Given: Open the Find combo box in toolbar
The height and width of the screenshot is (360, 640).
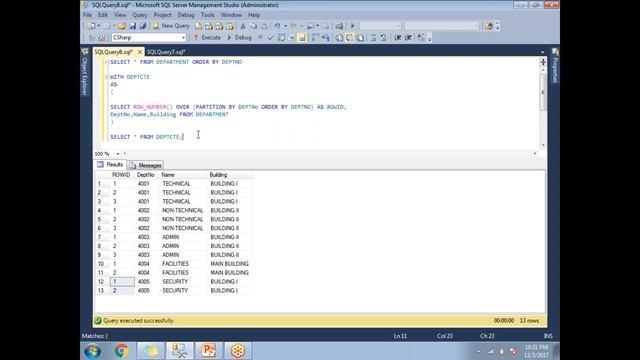Looking at the screenshot, I should (442, 26).
